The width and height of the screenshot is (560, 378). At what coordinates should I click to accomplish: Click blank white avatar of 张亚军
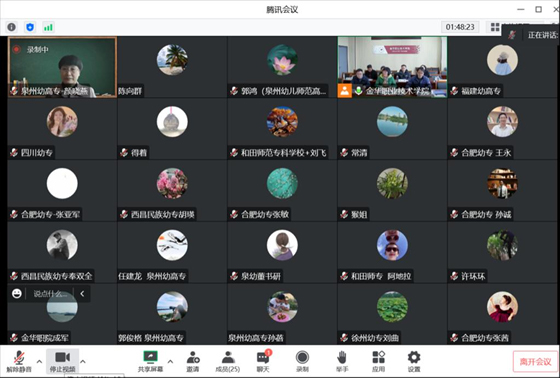click(62, 183)
